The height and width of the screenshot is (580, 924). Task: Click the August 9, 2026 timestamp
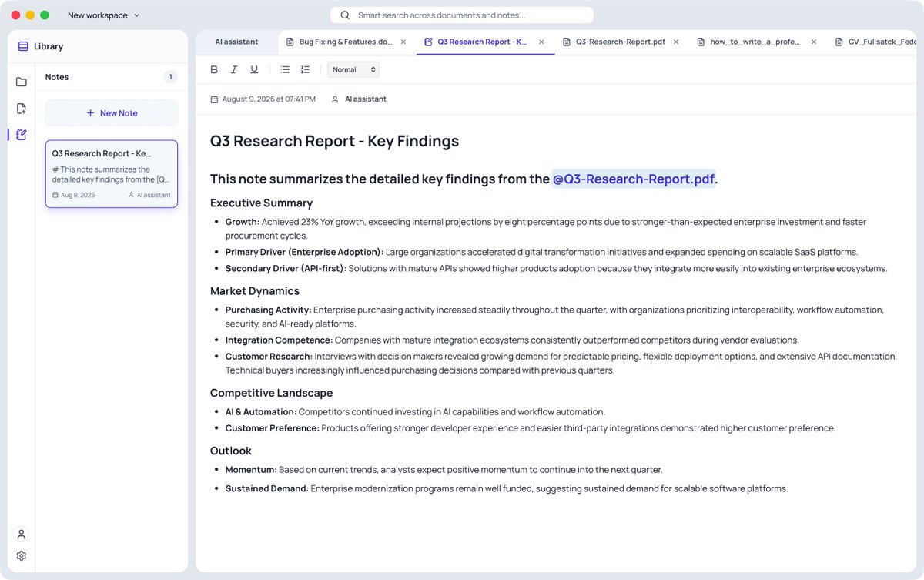coord(269,99)
